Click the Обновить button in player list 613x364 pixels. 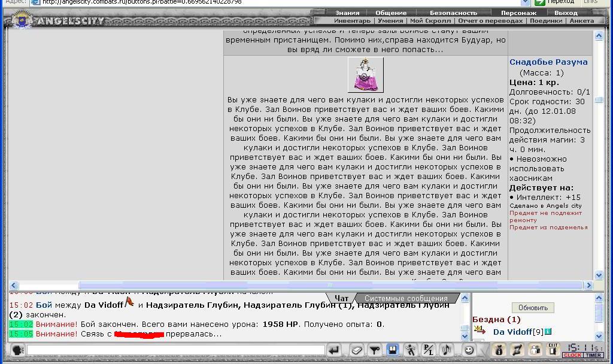[533, 308]
